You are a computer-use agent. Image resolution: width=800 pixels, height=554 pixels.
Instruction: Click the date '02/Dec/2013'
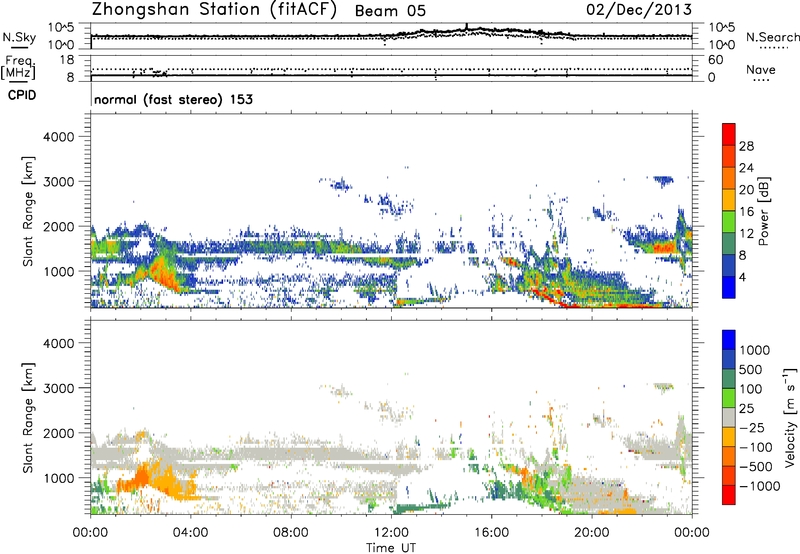click(638, 10)
